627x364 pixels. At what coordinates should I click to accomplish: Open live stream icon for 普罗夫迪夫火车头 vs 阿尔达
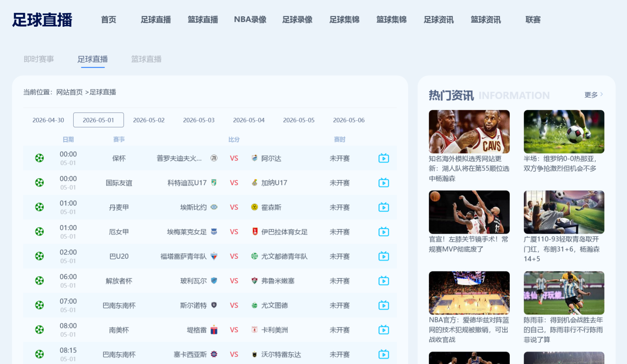tap(384, 158)
